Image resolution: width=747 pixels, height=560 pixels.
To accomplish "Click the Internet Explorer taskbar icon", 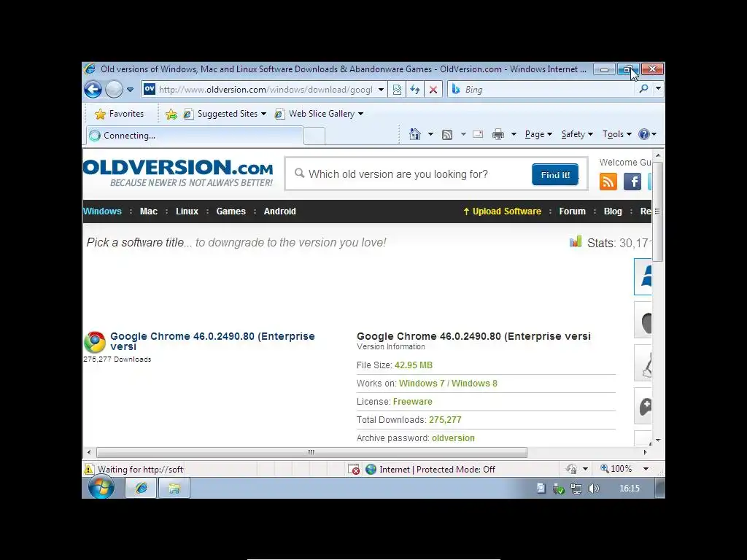I will point(141,488).
